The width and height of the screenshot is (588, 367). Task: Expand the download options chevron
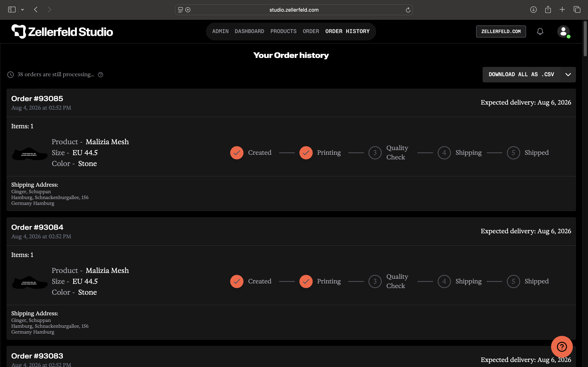(x=568, y=74)
